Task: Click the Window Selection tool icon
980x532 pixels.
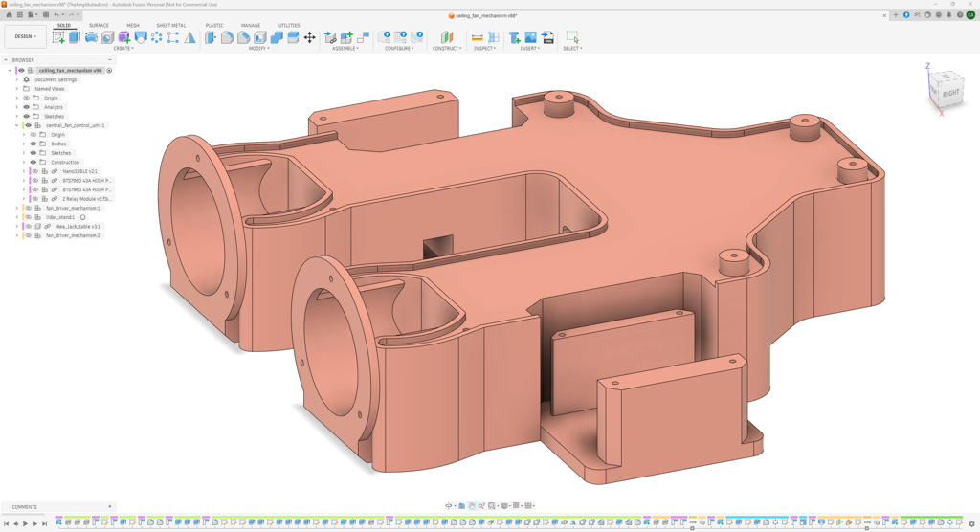Action: click(572, 37)
